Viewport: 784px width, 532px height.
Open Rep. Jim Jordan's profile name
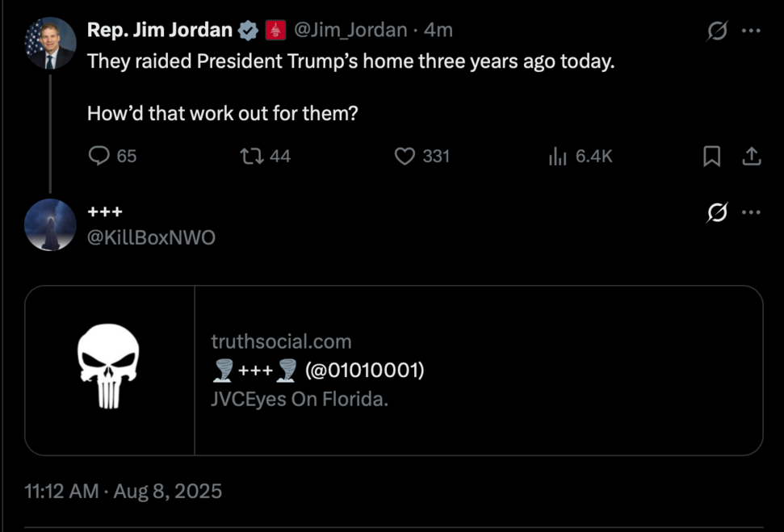click(x=160, y=31)
